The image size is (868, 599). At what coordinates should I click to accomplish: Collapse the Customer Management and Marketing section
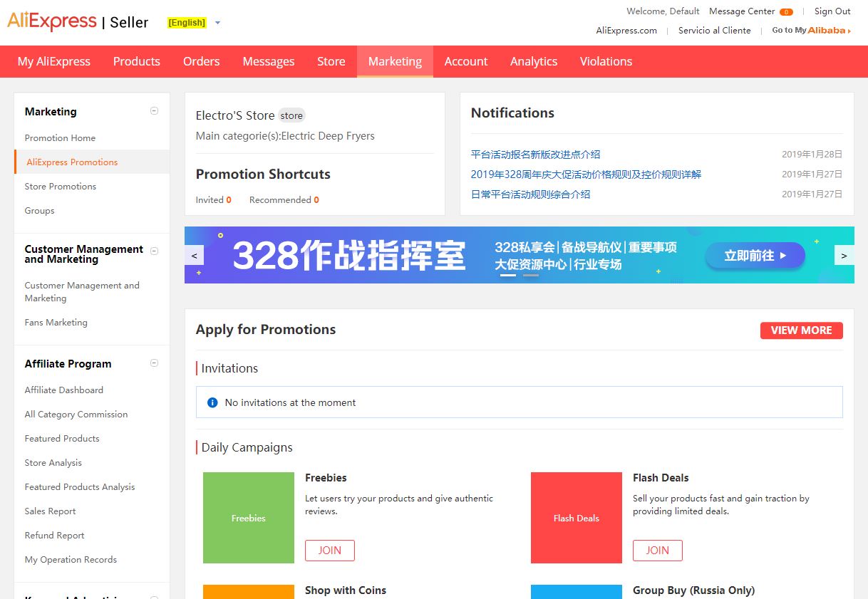pos(154,251)
